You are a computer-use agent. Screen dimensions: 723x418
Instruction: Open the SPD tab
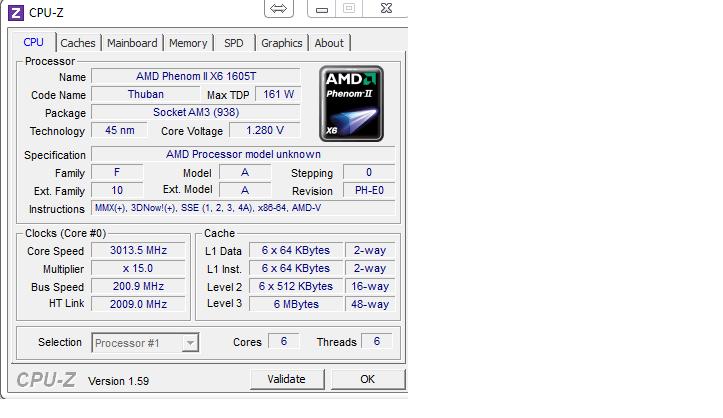coord(233,43)
